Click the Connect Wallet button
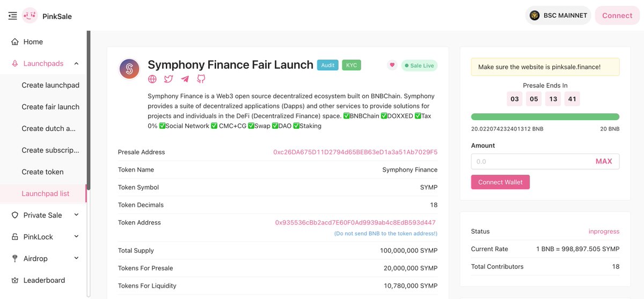The width and height of the screenshot is (644, 299). 500,182
